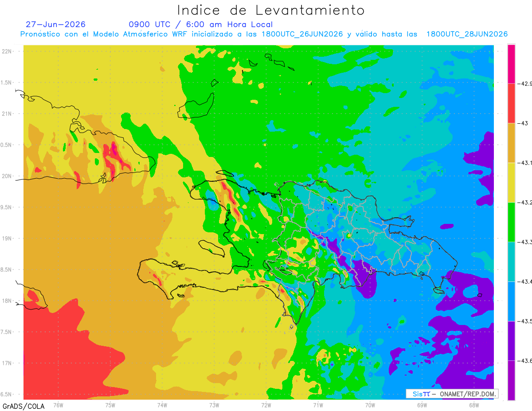Viewport: 532px width, 411px height.
Task: Click the '17N' latitude label
Action: (x=7, y=363)
